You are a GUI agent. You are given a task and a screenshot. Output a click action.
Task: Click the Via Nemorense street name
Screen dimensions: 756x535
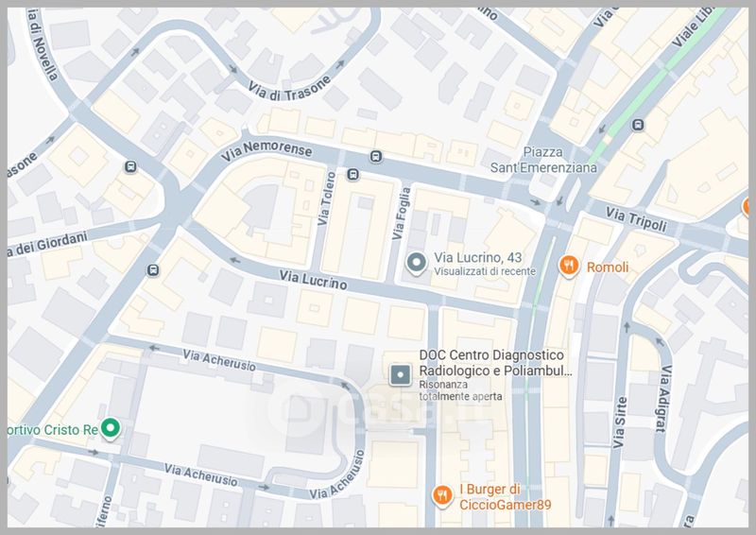pos(266,150)
